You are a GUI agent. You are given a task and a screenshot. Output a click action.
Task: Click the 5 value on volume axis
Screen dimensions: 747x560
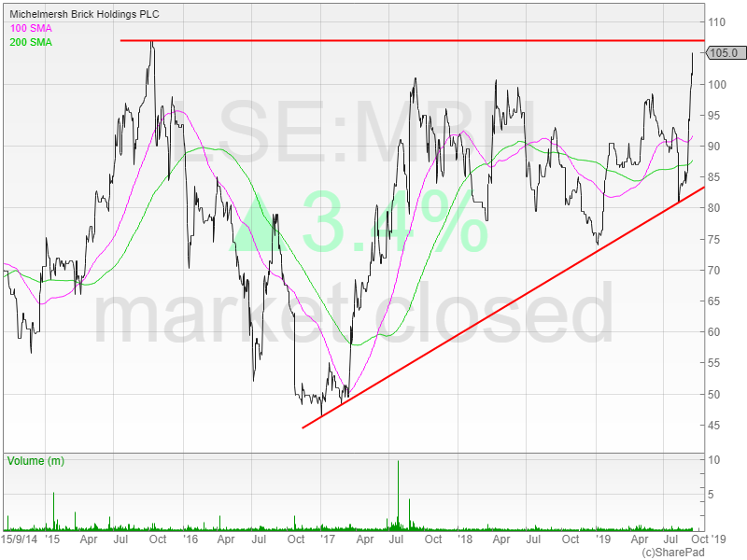pos(711,495)
